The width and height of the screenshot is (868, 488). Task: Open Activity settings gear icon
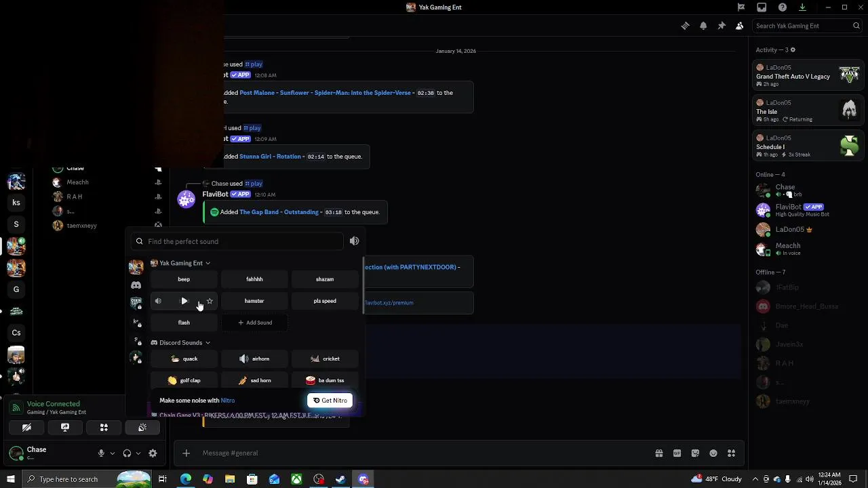pyautogui.click(x=793, y=50)
